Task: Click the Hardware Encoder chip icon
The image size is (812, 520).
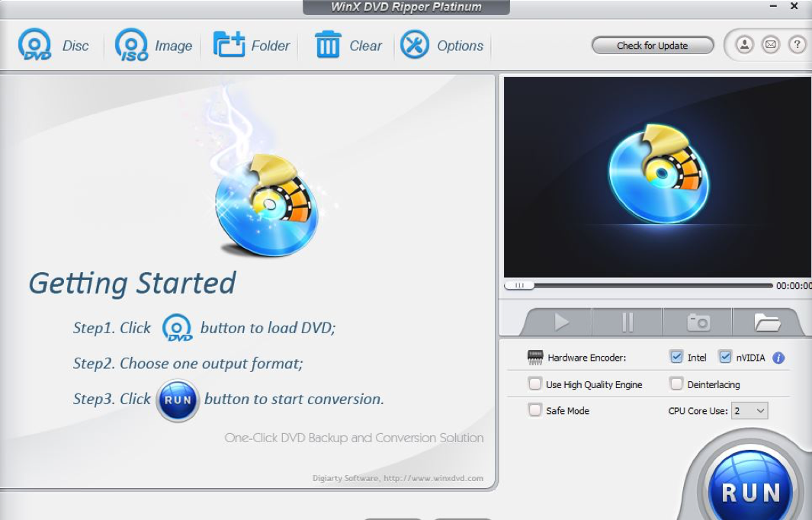Action: [535, 358]
